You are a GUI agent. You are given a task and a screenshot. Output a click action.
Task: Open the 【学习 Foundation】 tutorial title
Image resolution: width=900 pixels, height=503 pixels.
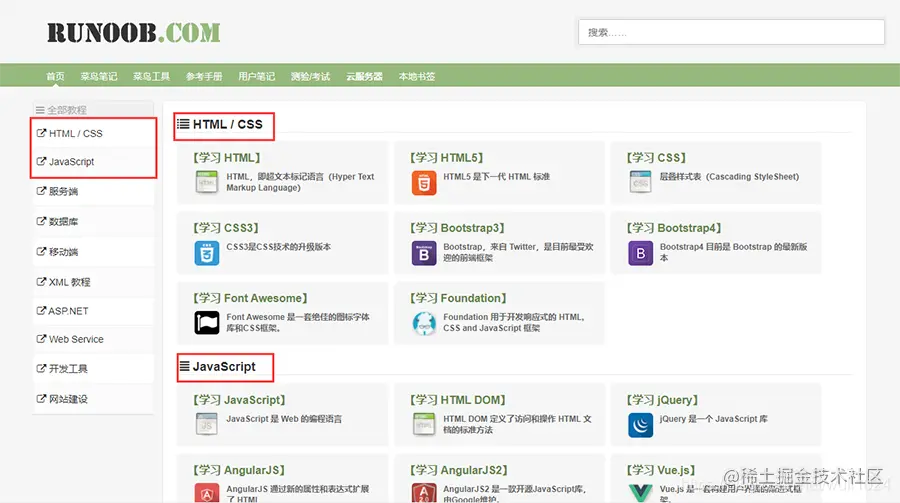458,298
